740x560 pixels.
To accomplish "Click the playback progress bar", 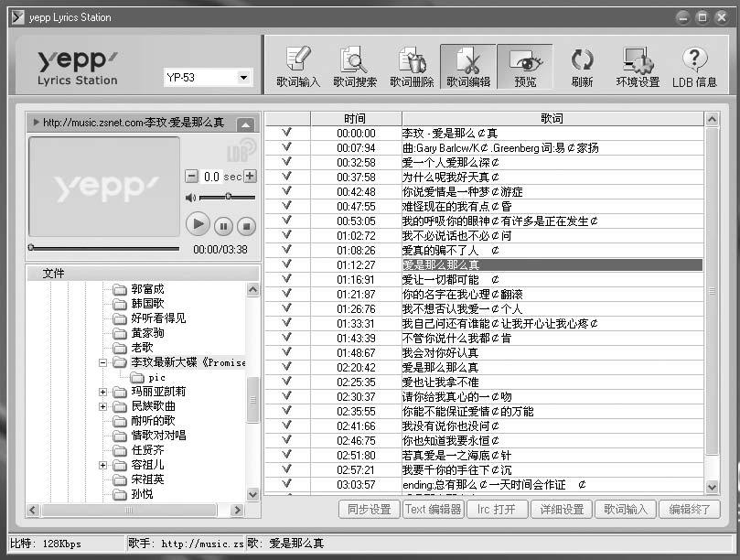I will (105, 248).
